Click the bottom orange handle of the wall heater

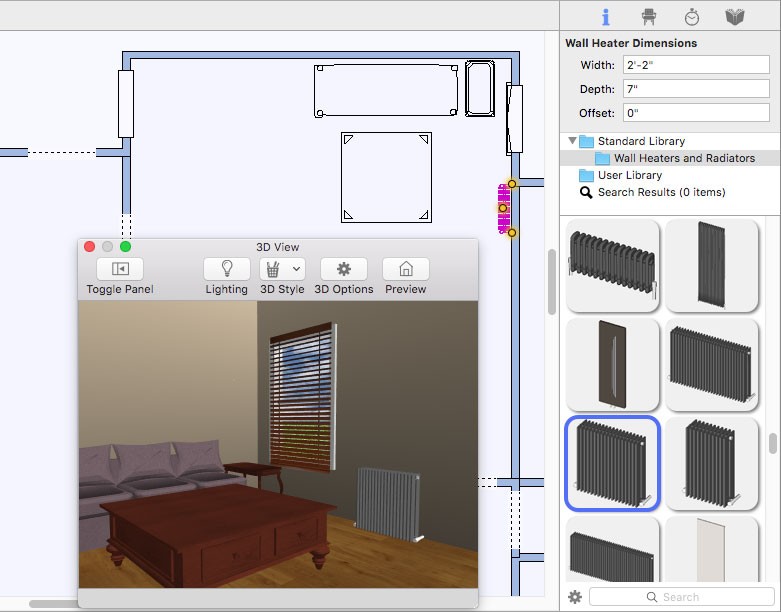(x=512, y=233)
